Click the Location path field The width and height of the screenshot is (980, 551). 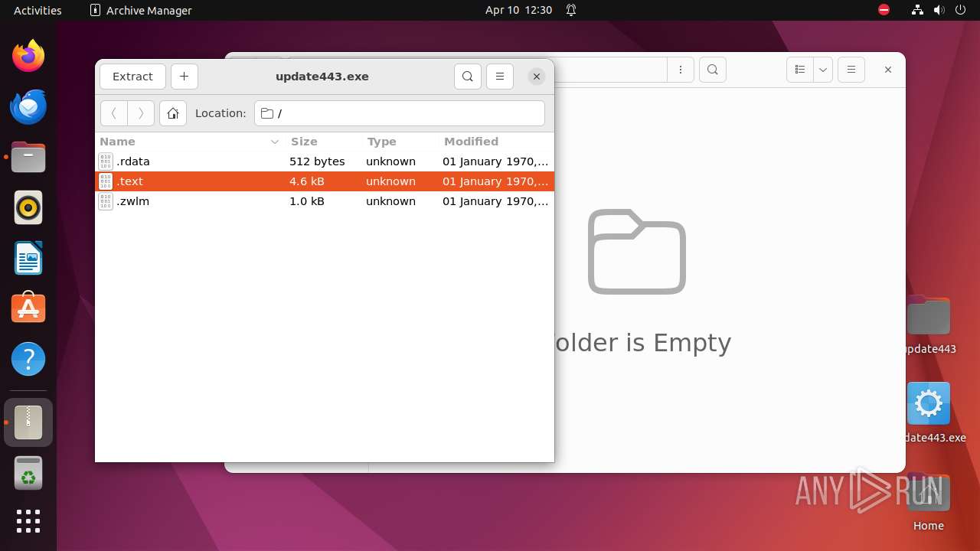pyautogui.click(x=400, y=113)
